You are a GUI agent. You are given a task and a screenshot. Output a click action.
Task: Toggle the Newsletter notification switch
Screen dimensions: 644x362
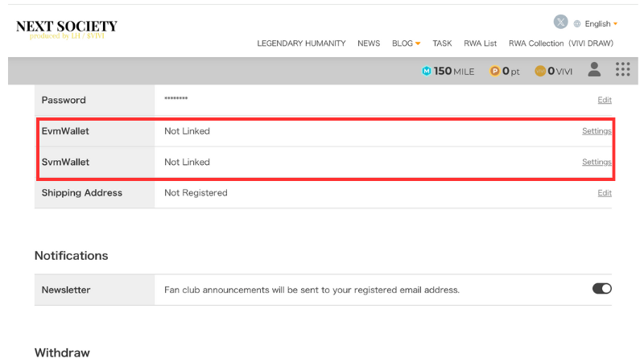[601, 289]
